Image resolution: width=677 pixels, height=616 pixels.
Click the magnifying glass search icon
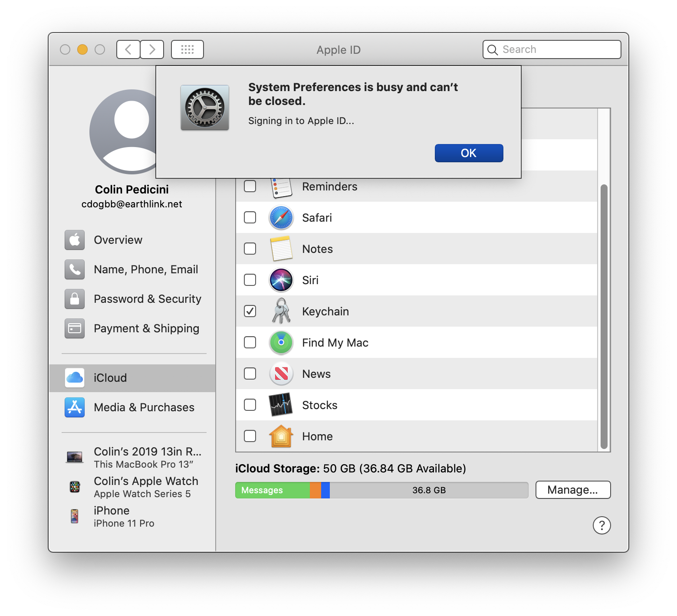coord(493,50)
